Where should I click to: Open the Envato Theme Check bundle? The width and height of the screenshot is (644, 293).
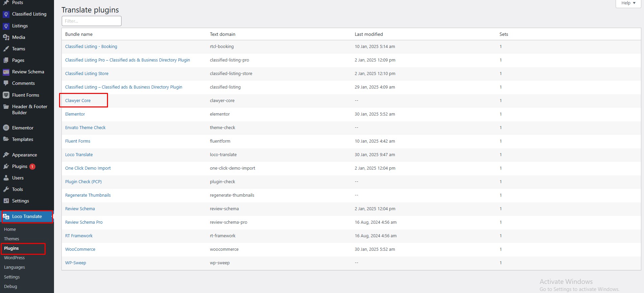pos(85,128)
